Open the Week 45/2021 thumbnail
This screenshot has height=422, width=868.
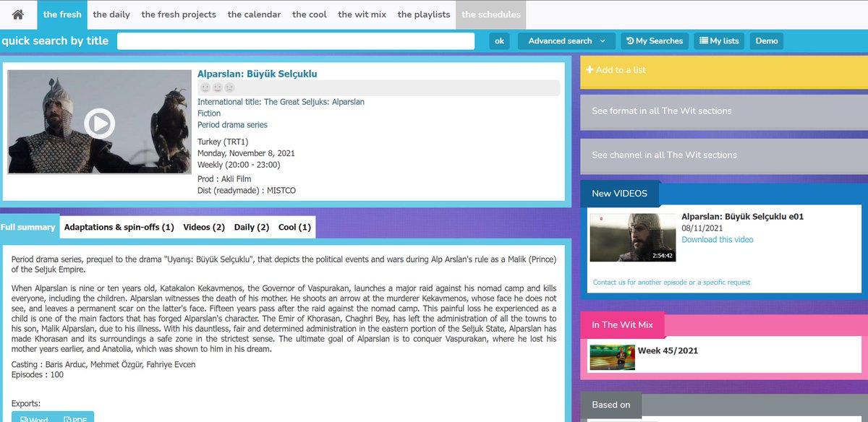coord(612,357)
